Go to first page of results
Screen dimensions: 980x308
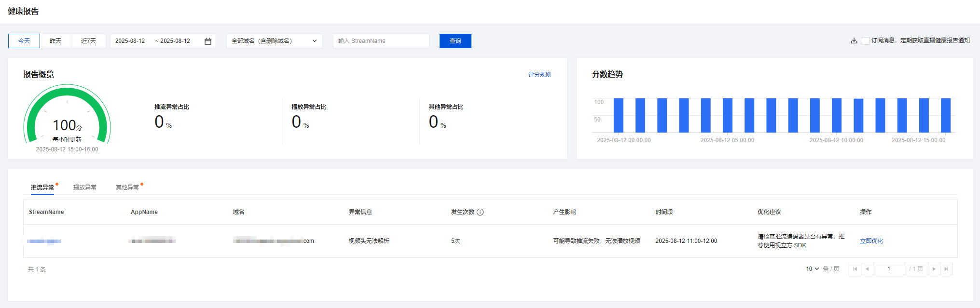(x=855, y=269)
